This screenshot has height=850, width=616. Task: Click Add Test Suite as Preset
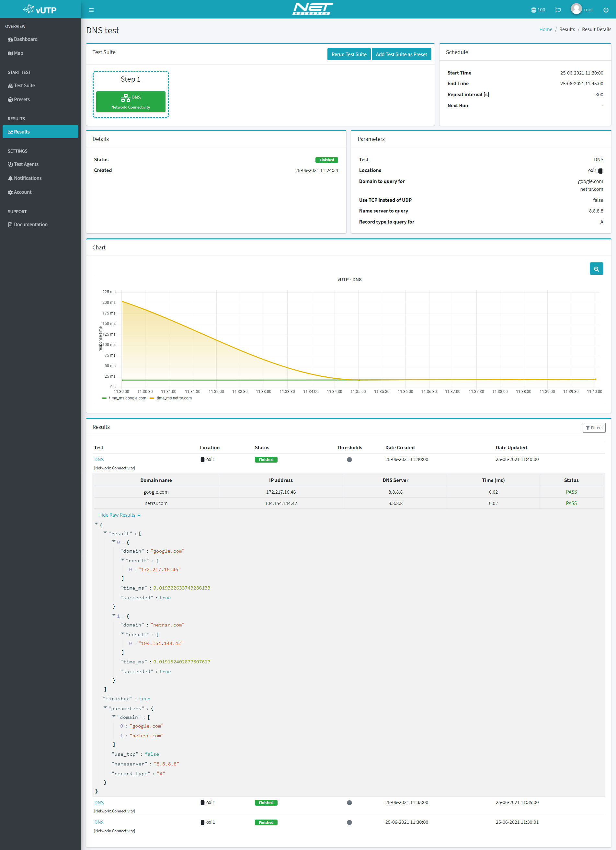tap(401, 54)
